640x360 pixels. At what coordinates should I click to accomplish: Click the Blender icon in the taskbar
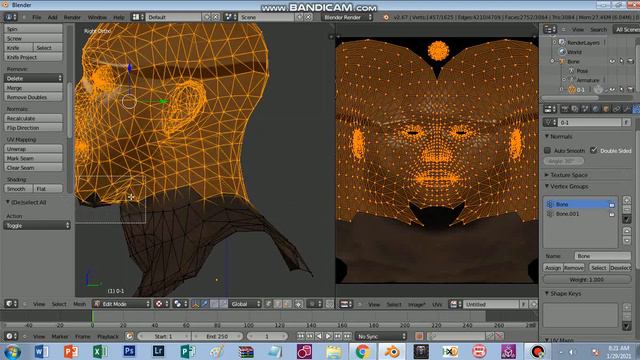392,351
